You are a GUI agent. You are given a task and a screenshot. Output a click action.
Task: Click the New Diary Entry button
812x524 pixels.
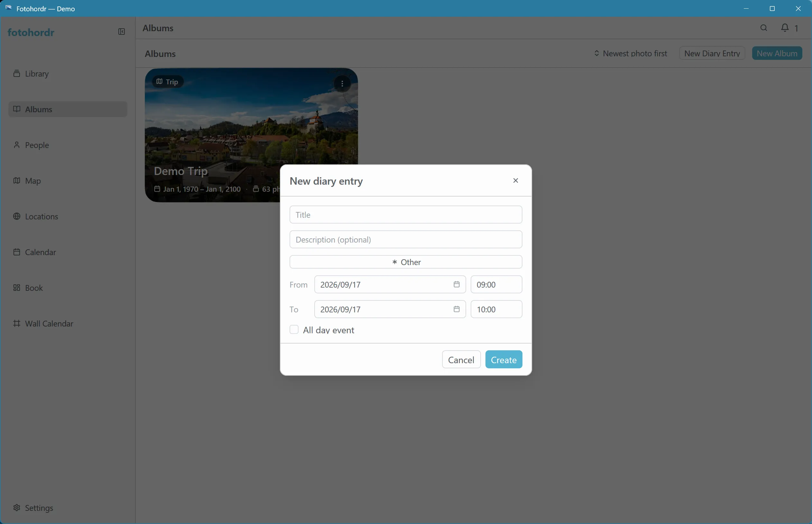712,53
